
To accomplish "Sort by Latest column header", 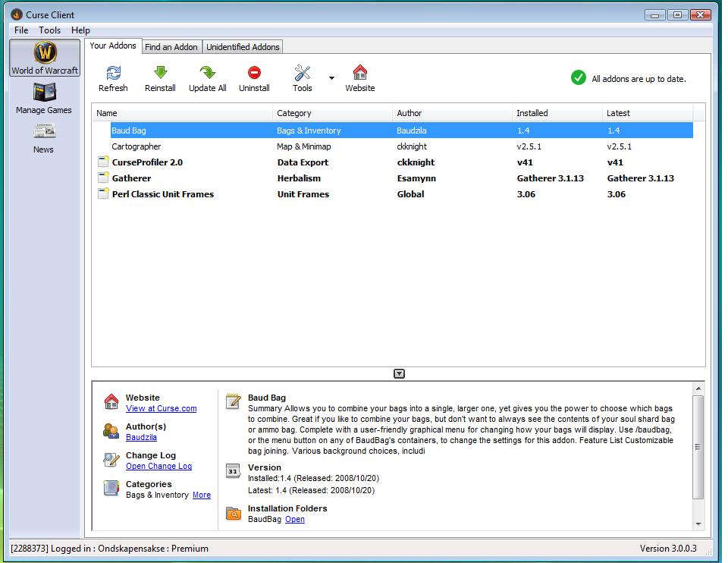I will [648, 113].
